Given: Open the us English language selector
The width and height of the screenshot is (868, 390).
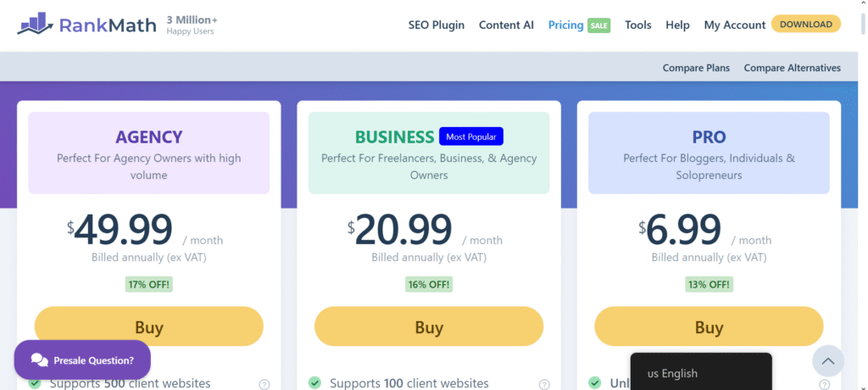Looking at the screenshot, I should pos(701,372).
